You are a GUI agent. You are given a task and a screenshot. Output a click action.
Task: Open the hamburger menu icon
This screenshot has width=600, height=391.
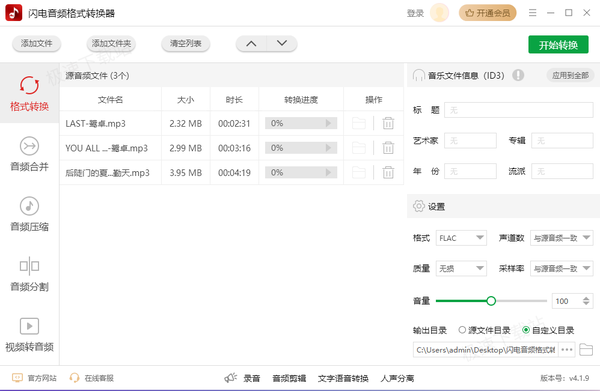[x=532, y=13]
